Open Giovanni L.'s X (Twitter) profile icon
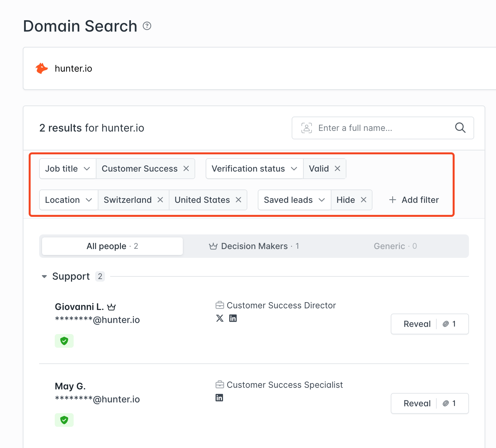 [220, 318]
